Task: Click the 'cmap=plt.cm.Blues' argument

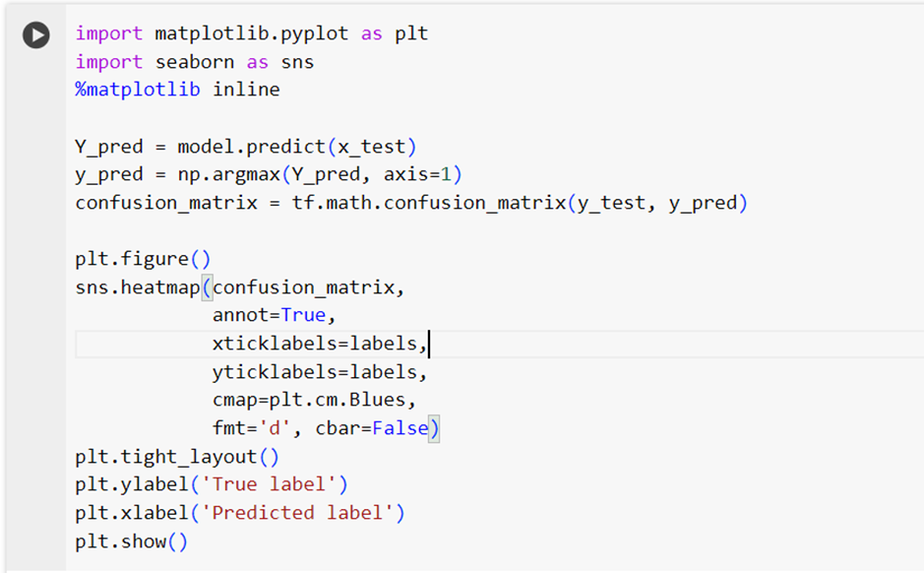Action: 313,402
